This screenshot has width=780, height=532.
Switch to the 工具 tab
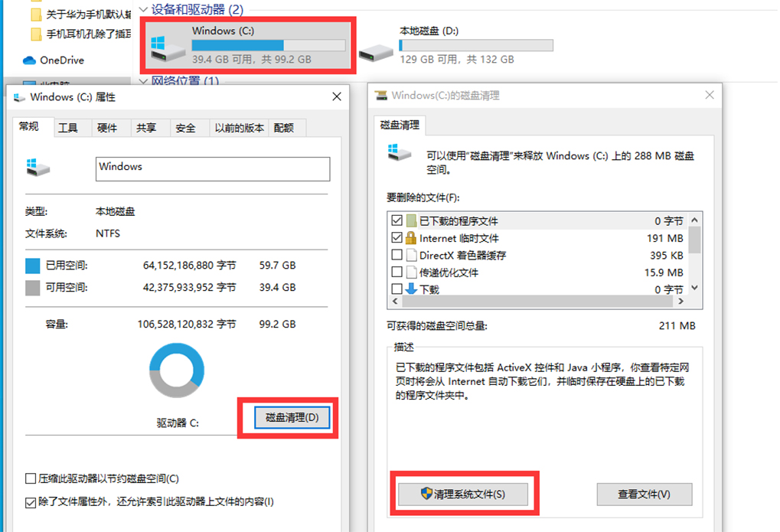click(70, 128)
